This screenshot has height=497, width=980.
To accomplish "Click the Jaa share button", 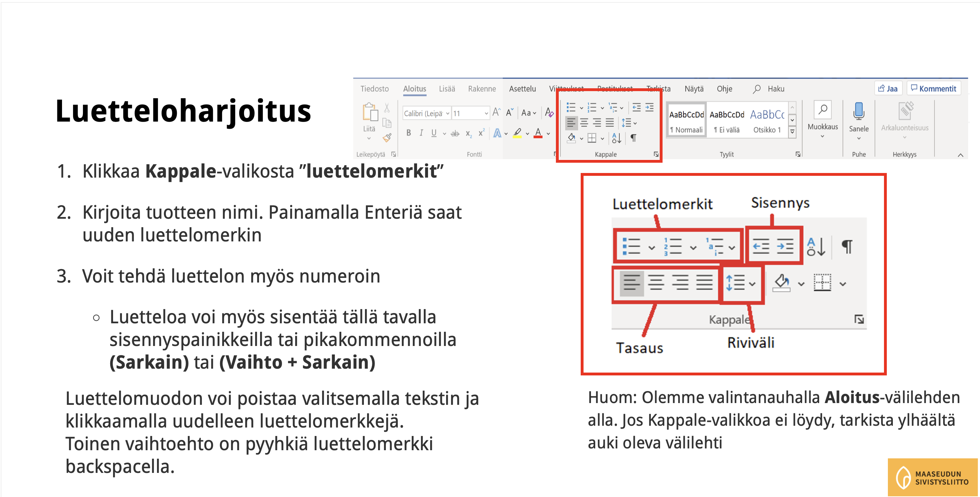I will tap(888, 88).
